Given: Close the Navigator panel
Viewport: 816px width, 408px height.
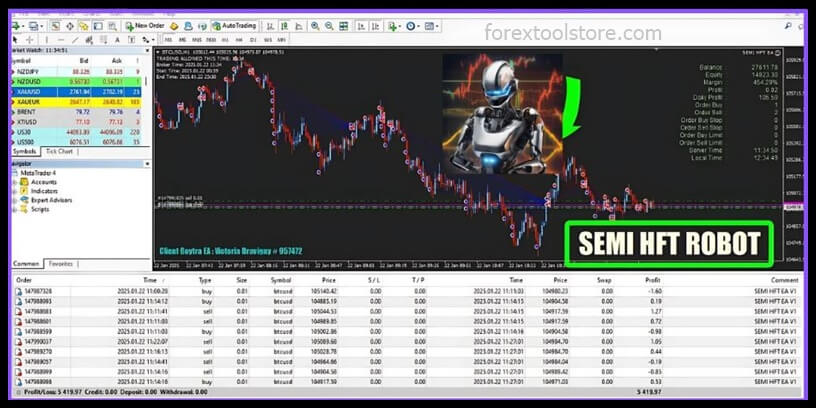Looking at the screenshot, I should coord(147,164).
